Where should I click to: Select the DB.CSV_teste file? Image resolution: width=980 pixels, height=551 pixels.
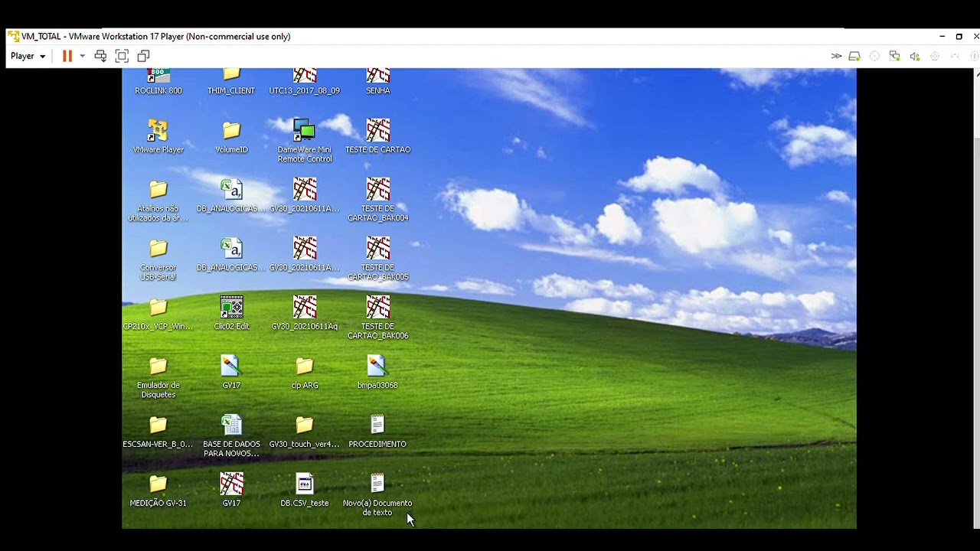point(305,491)
